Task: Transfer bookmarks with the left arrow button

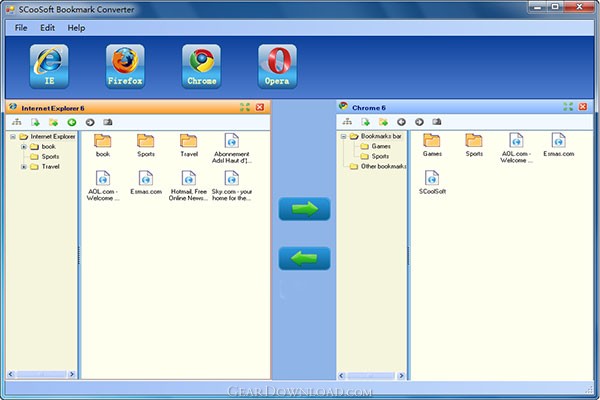Action: click(x=305, y=259)
